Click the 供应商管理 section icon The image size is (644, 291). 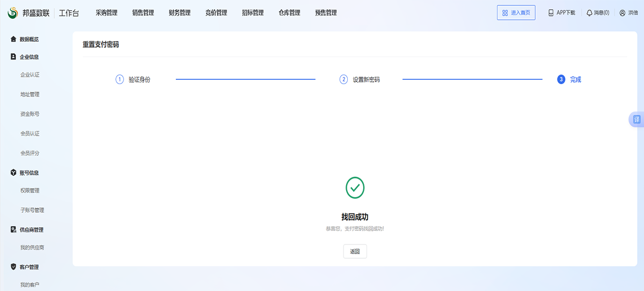click(x=13, y=229)
